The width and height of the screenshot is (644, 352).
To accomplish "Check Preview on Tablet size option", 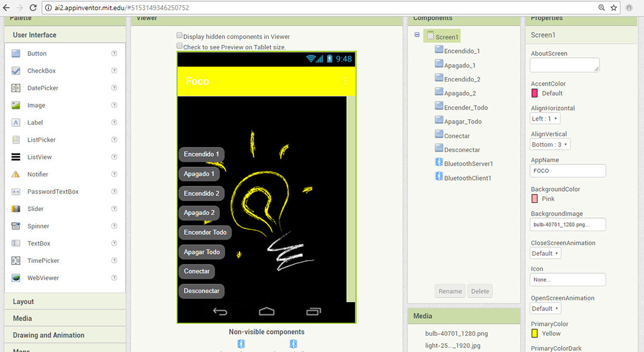I will click(x=180, y=46).
